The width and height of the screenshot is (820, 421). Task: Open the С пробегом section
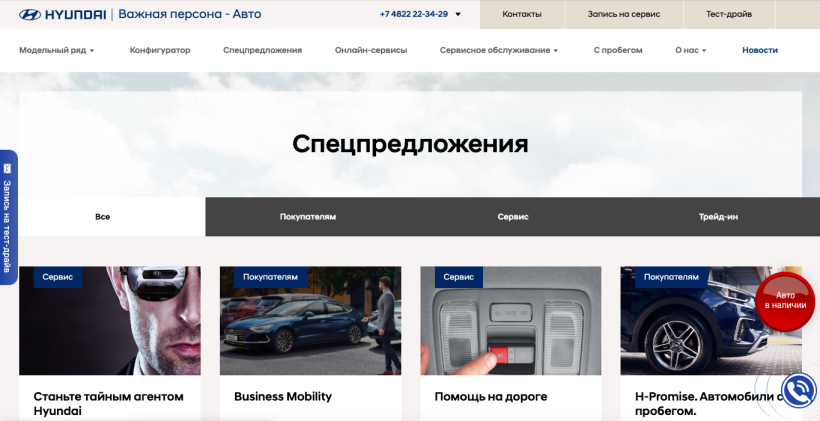[618, 50]
